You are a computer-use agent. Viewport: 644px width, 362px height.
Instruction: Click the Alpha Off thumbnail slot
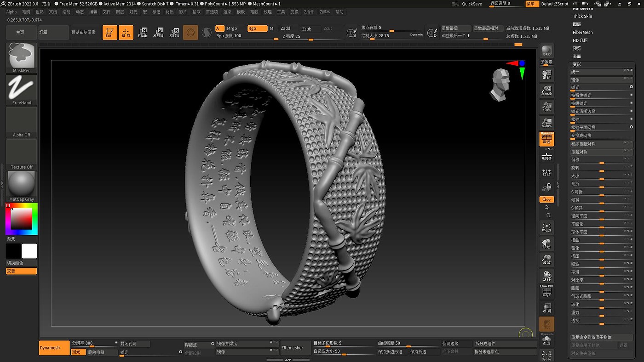pos(22,121)
